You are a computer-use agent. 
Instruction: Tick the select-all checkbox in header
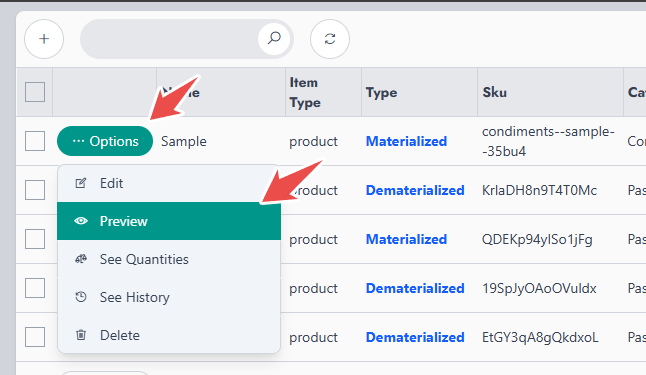(x=35, y=92)
